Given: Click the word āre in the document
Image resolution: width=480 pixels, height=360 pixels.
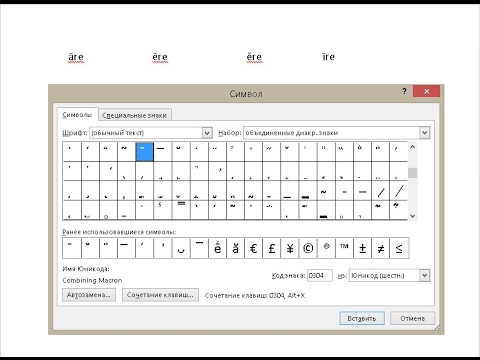Looking at the screenshot, I should click(x=76, y=57).
